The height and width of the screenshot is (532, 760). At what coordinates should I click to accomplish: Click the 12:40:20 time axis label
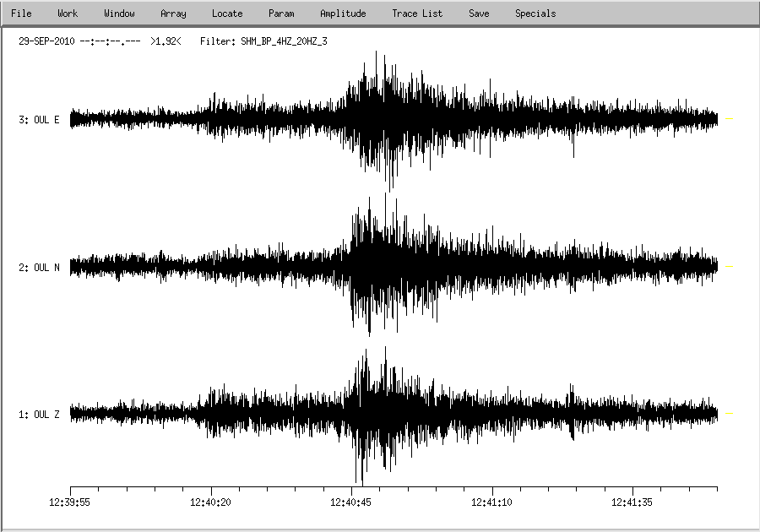(x=210, y=502)
